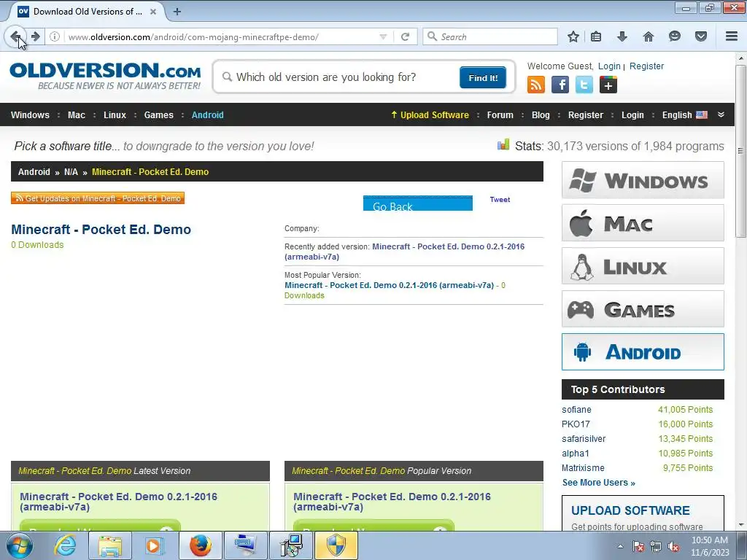Screen dimensions: 747x560
Task: Click the Login link beside Welcome Guest
Action: click(x=609, y=66)
